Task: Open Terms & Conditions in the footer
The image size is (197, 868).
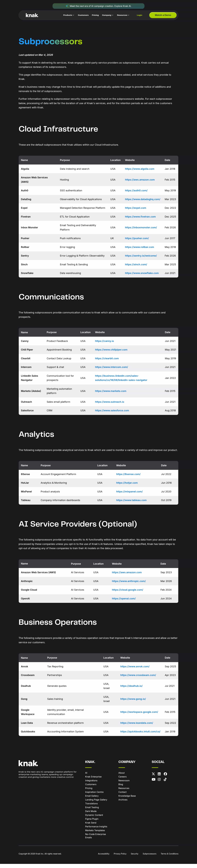Action: [169, 854]
